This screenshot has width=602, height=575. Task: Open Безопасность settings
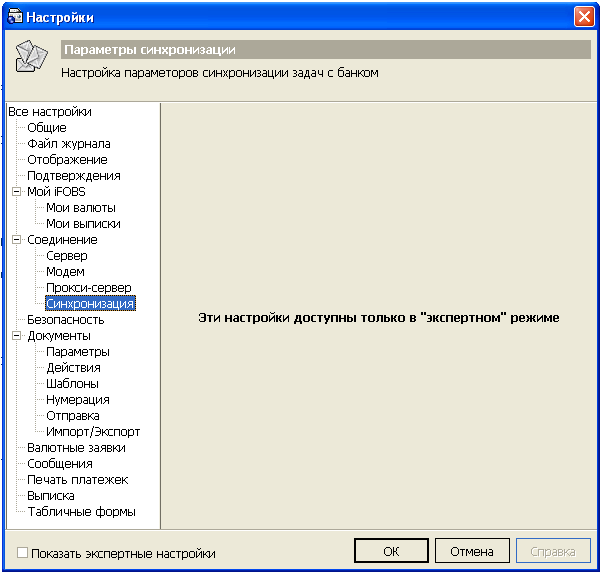pyautogui.click(x=66, y=319)
